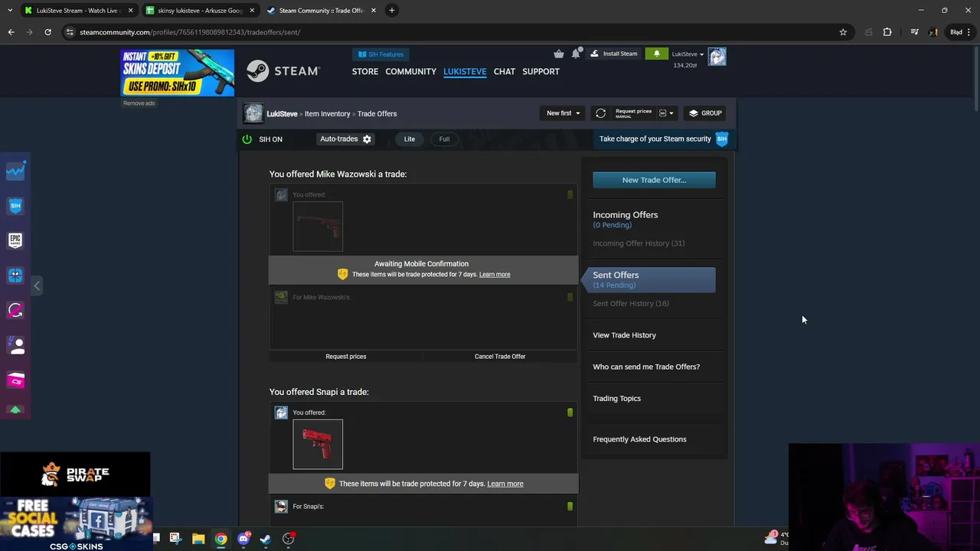Open the Discord taskbar icon
The image size is (980, 551).
(x=243, y=539)
